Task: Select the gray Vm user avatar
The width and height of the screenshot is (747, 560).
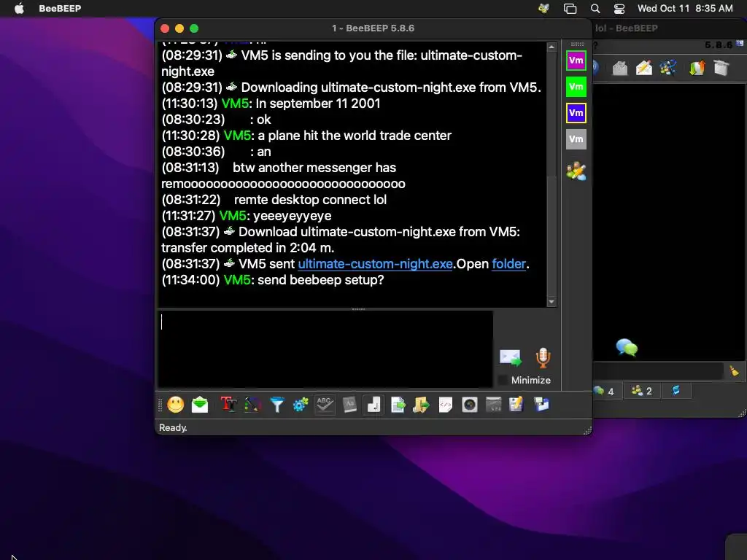Action: [576, 139]
